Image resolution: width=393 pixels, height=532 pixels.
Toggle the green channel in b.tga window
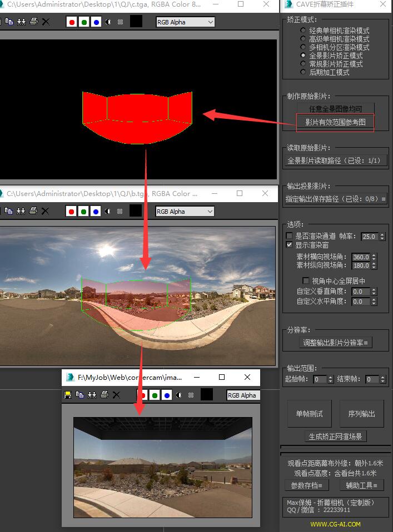pos(83,211)
